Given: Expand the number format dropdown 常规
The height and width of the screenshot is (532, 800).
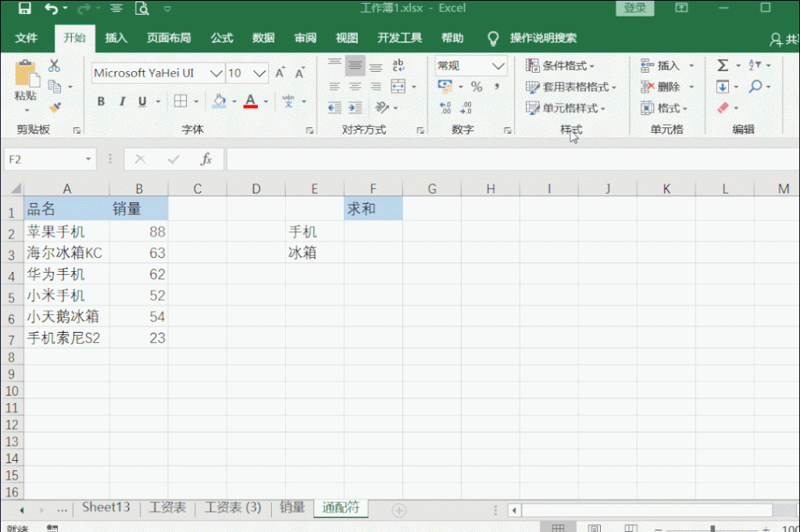Looking at the screenshot, I should tap(498, 66).
